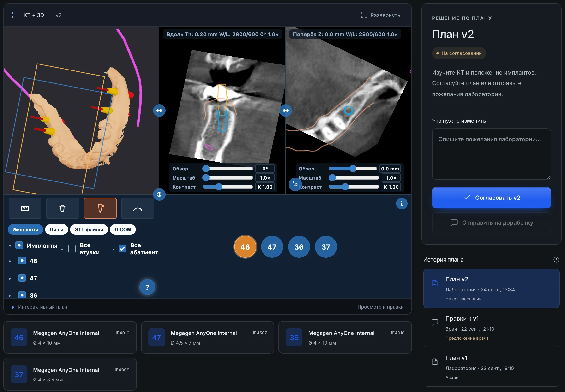Viewport: 565px width, 392px height.
Task: Approve plan with Согласовать v2 button
Action: click(491, 198)
